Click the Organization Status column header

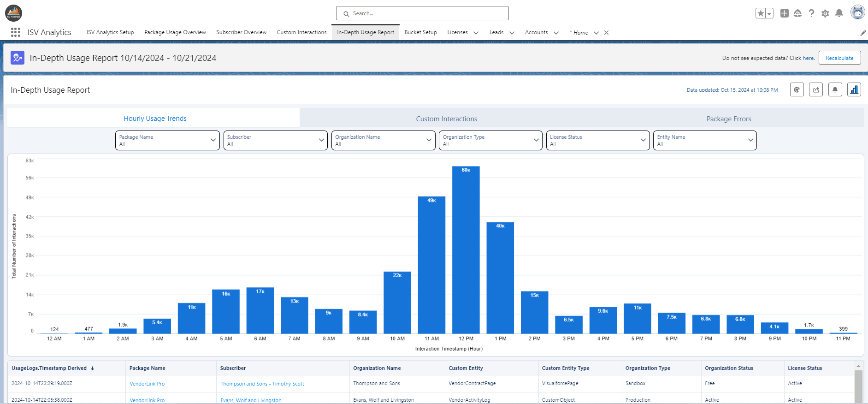tap(742, 368)
